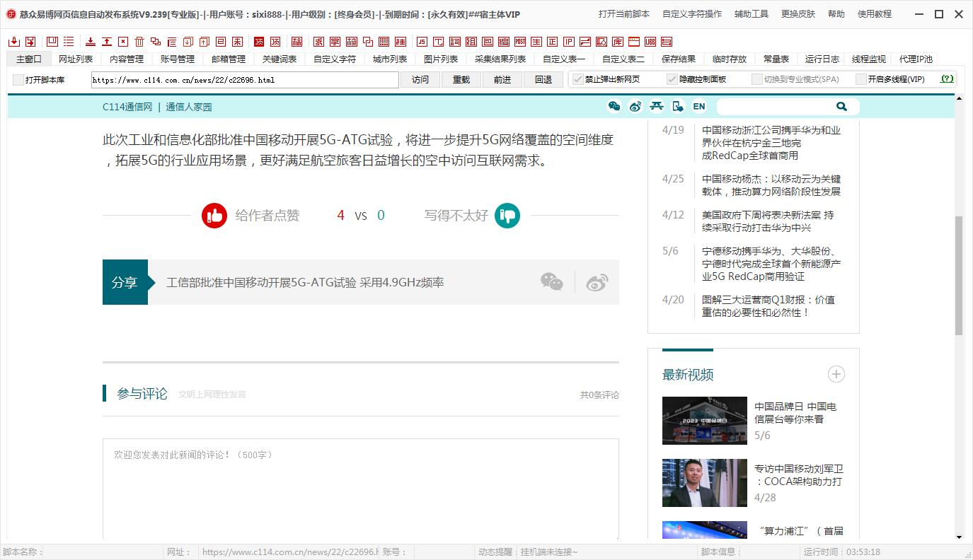The width and height of the screenshot is (973, 560).
Task: Open the 通信人家园 link
Action: (x=189, y=107)
